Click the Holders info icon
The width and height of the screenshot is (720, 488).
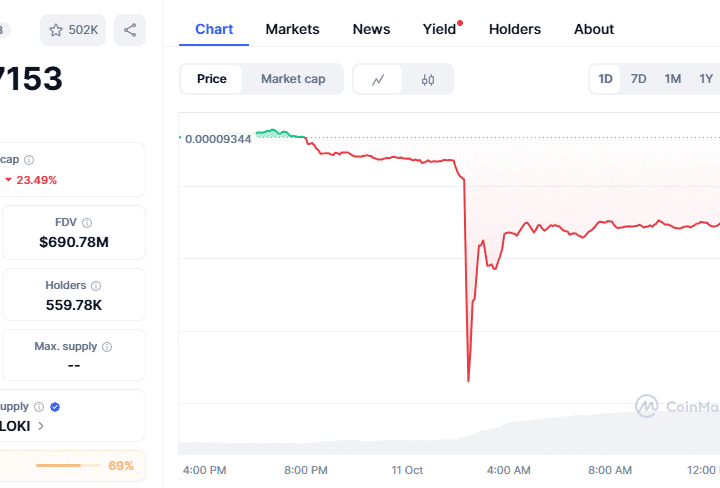(96, 285)
